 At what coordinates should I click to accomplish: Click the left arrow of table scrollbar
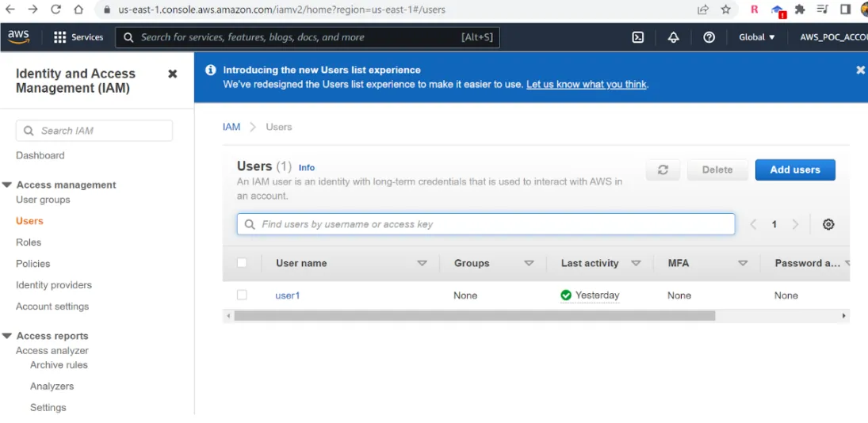tap(228, 316)
